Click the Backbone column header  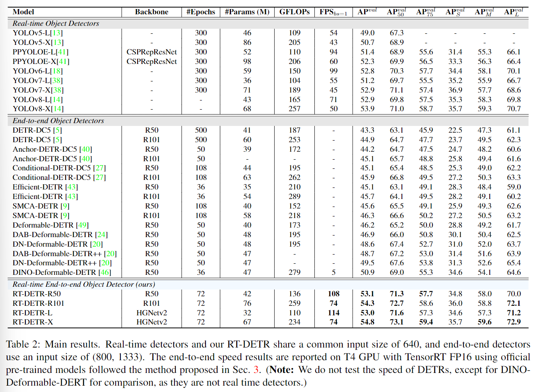[x=151, y=12]
